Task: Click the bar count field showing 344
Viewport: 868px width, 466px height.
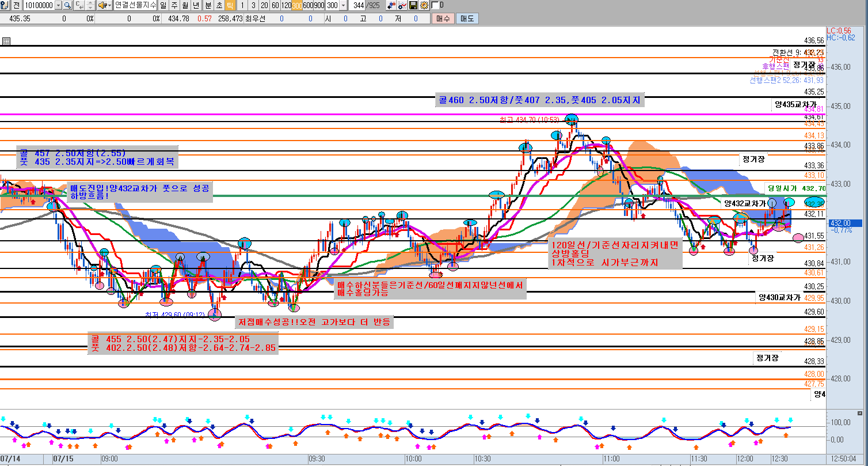Action: pyautogui.click(x=358, y=5)
